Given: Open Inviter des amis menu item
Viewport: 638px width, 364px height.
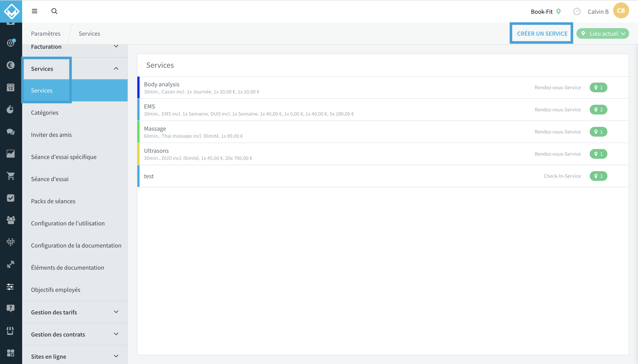Looking at the screenshot, I should coord(75,135).
